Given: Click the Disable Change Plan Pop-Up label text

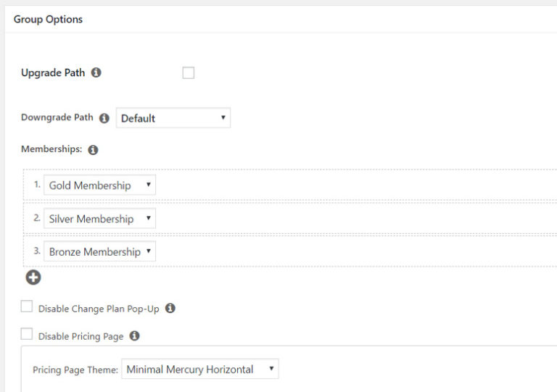Looking at the screenshot, I should click(x=99, y=309).
